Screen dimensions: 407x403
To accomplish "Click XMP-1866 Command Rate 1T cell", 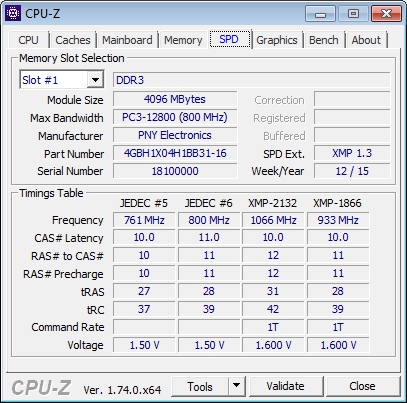I will pos(338,327).
